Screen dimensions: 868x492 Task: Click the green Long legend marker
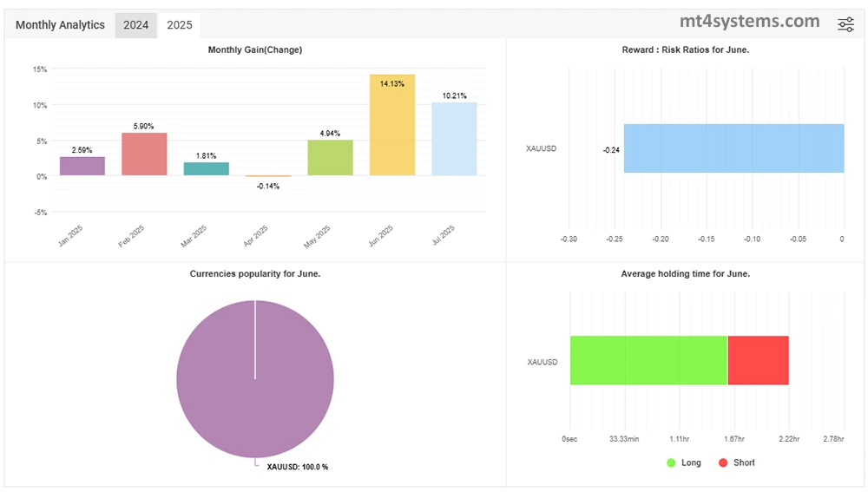(671, 462)
